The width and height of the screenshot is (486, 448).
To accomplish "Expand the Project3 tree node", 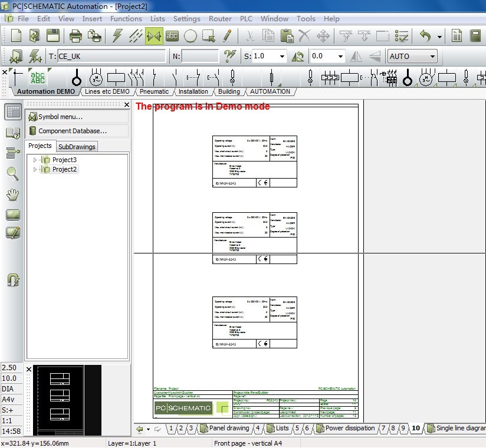I will coord(35,160).
